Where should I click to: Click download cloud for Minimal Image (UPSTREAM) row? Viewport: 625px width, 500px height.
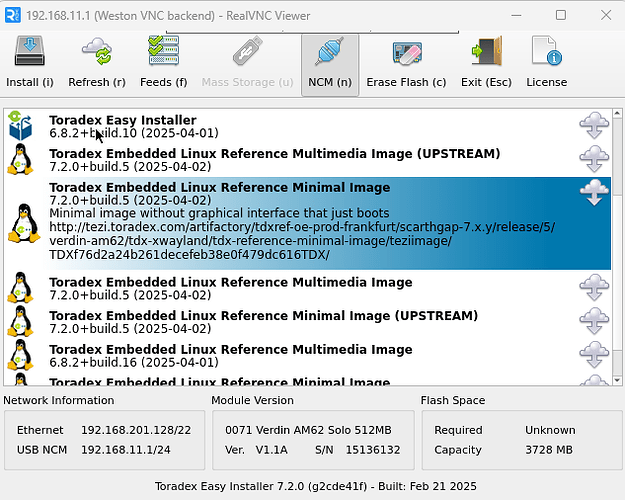[594, 321]
